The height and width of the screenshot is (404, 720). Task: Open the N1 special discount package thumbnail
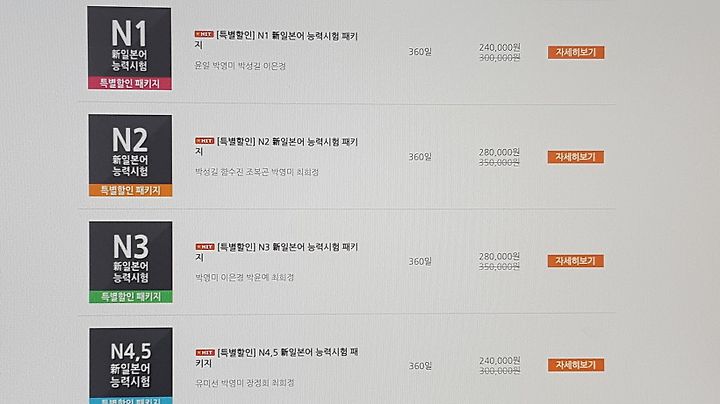[x=129, y=48]
